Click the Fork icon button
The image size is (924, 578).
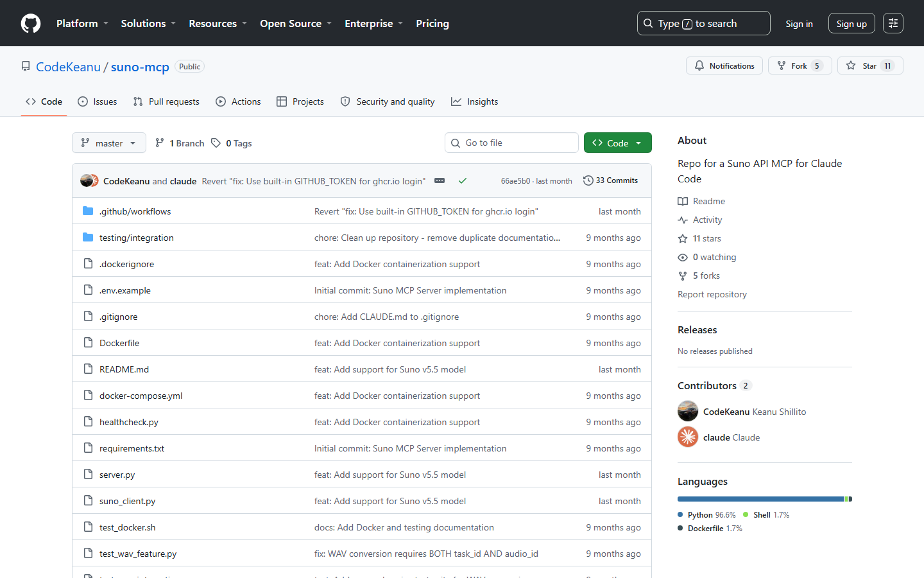point(782,66)
